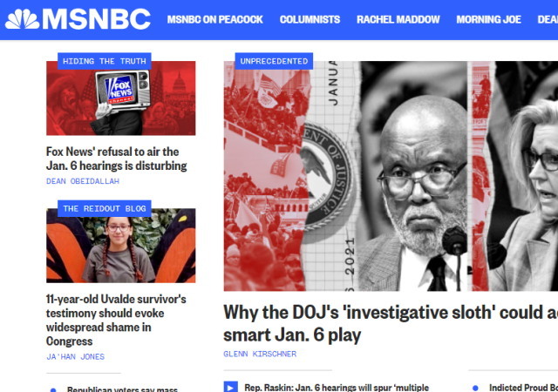This screenshot has width=558, height=392.
Task: Go to the Columnists section
Action: [310, 19]
